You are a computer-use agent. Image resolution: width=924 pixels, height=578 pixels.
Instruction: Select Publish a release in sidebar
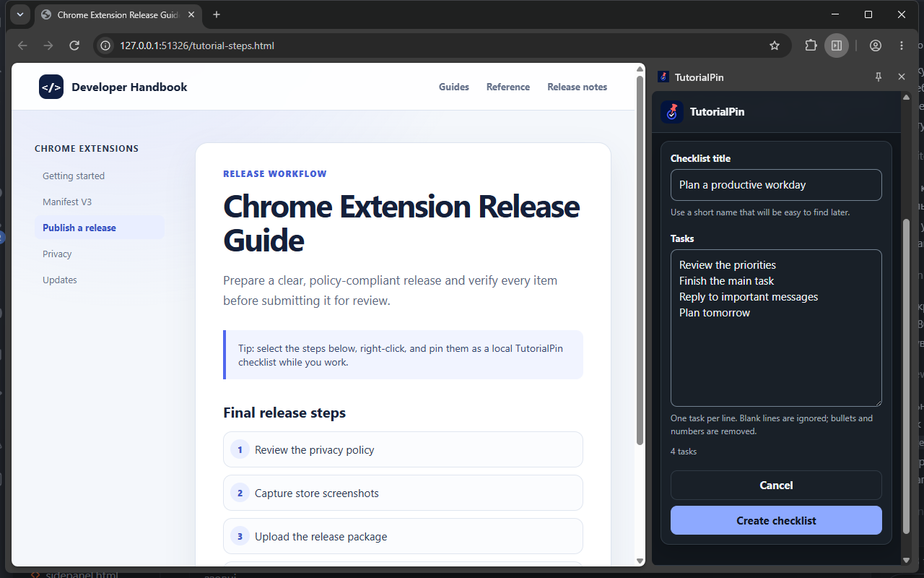[100, 228]
